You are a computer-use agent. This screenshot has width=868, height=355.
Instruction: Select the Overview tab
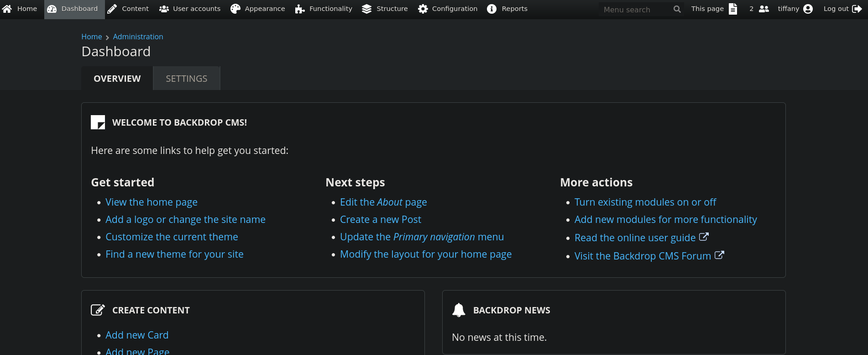[x=117, y=79]
